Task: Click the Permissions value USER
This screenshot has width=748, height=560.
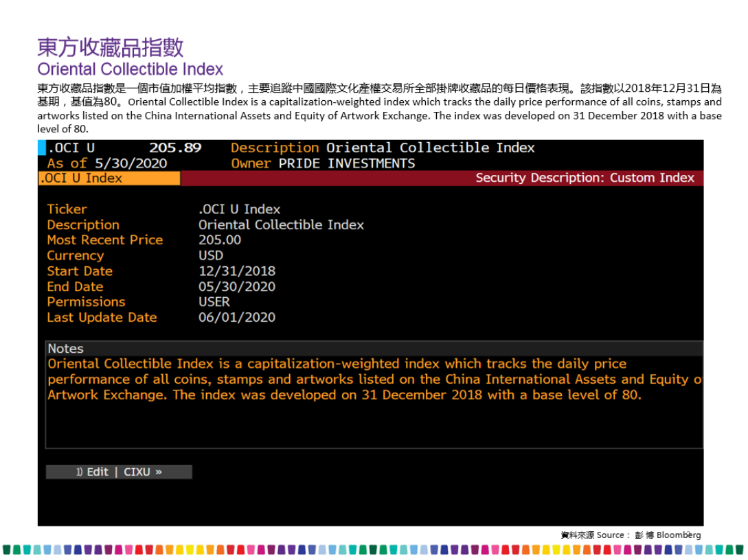Action: (214, 302)
